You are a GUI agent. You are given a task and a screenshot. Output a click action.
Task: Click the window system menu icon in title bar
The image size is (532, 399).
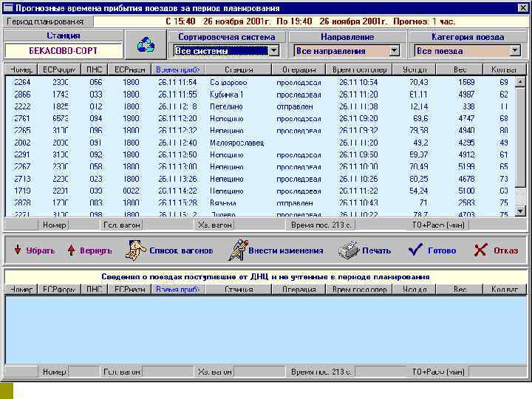8,8
